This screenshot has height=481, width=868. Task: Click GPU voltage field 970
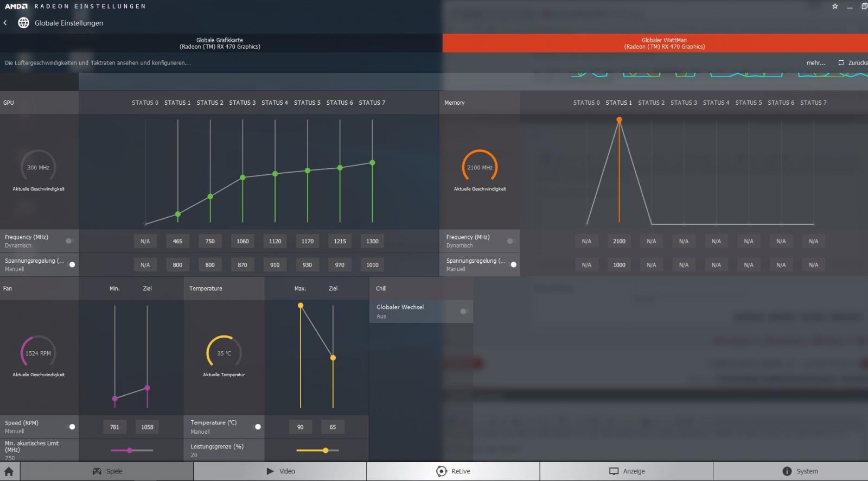click(x=340, y=265)
